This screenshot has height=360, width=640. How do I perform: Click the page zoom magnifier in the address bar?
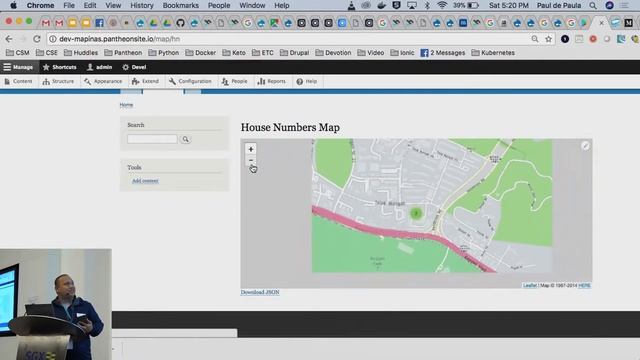pyautogui.click(x=535, y=39)
